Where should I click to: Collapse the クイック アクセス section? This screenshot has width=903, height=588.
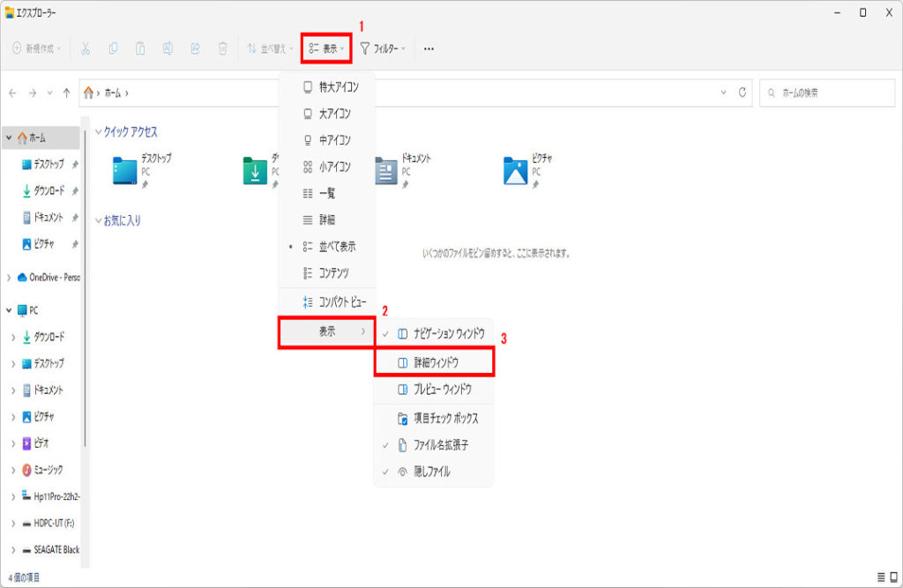(98, 131)
